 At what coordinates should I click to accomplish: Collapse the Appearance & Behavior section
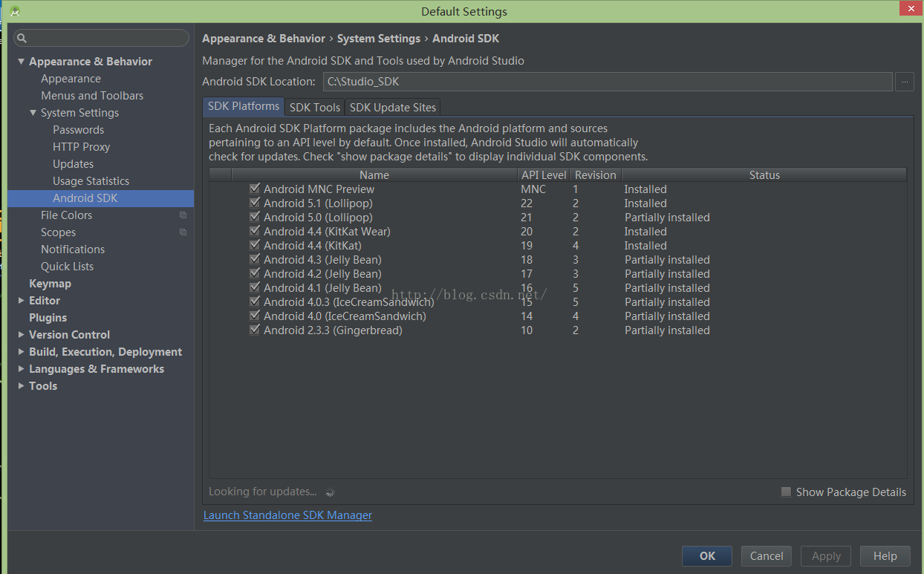pyautogui.click(x=22, y=62)
